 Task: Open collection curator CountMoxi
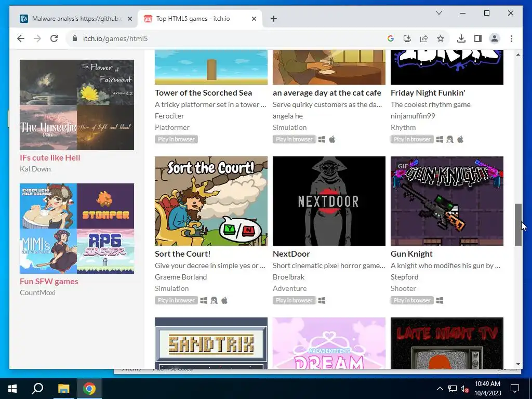click(37, 292)
